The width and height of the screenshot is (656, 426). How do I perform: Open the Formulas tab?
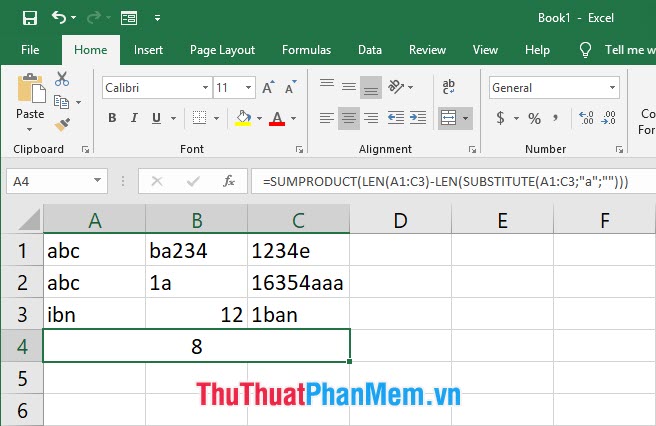[306, 50]
